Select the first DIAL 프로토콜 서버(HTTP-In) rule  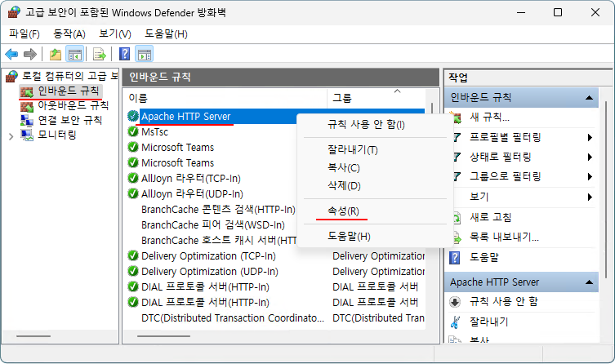(x=205, y=287)
